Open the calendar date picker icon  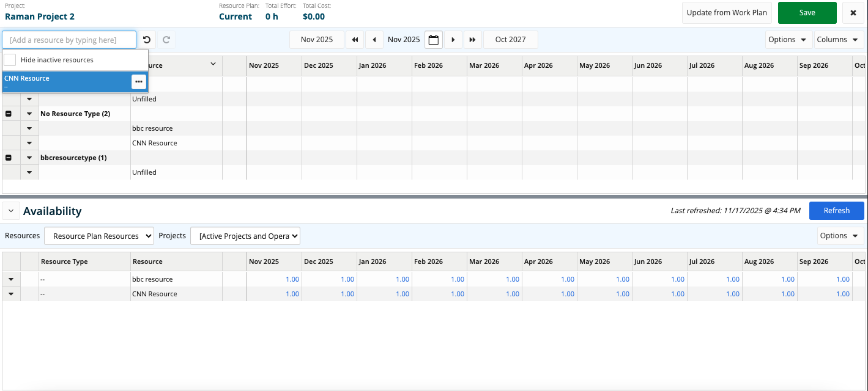pos(434,39)
